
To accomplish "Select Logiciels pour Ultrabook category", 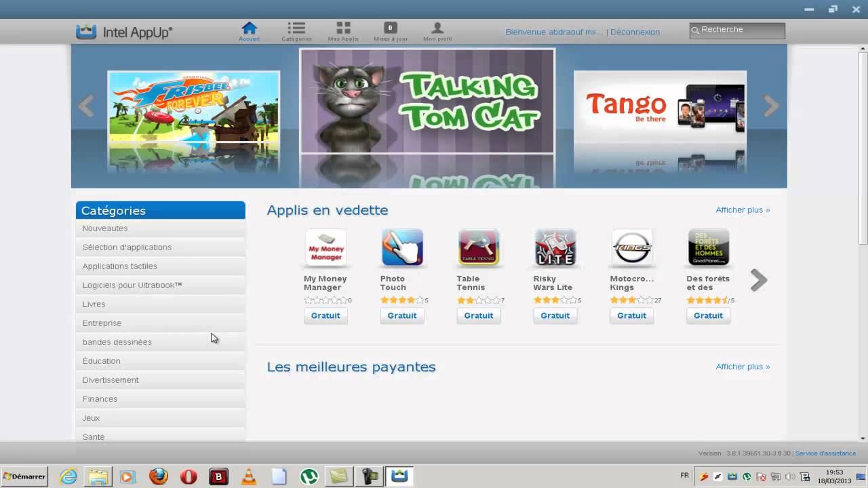I will click(161, 285).
